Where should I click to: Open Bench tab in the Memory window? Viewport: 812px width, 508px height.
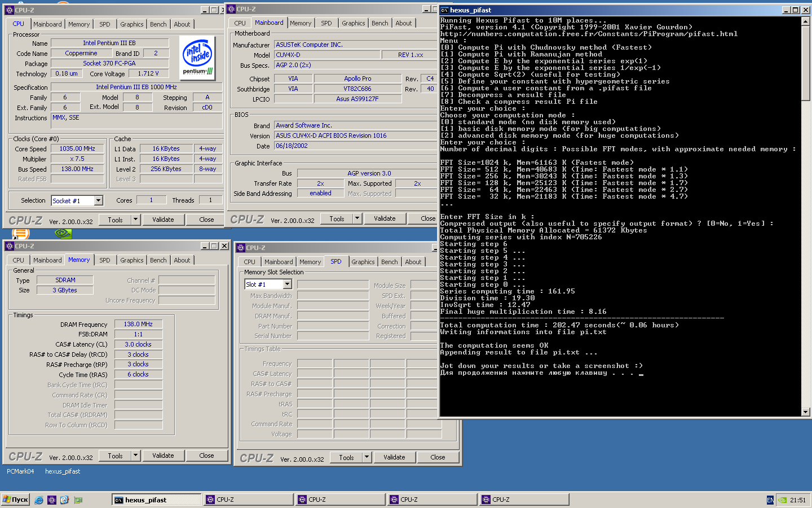(x=158, y=260)
